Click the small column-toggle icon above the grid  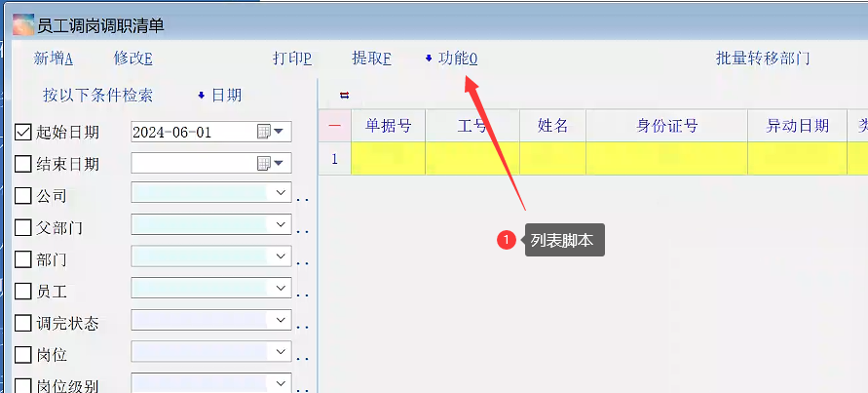pyautogui.click(x=344, y=95)
